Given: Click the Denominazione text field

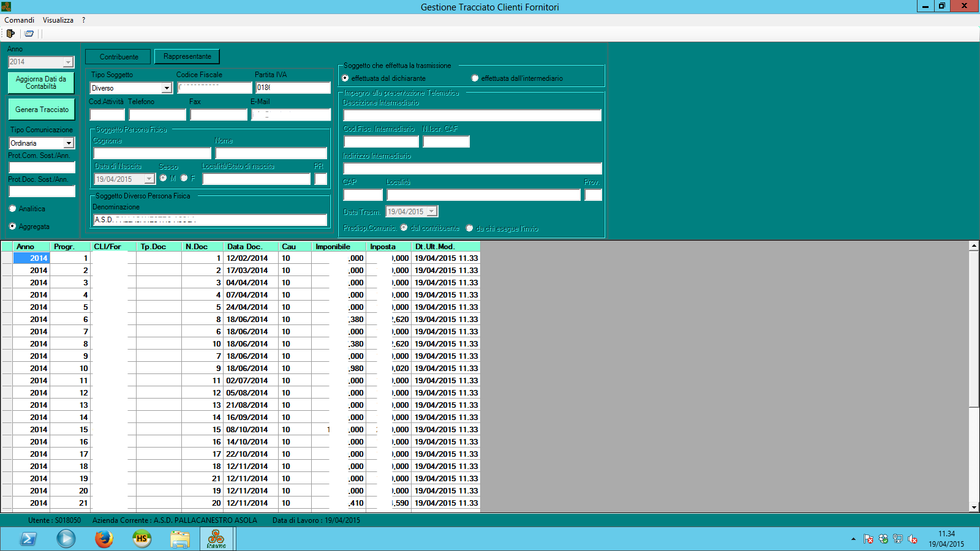Looking at the screenshot, I should 210,220.
